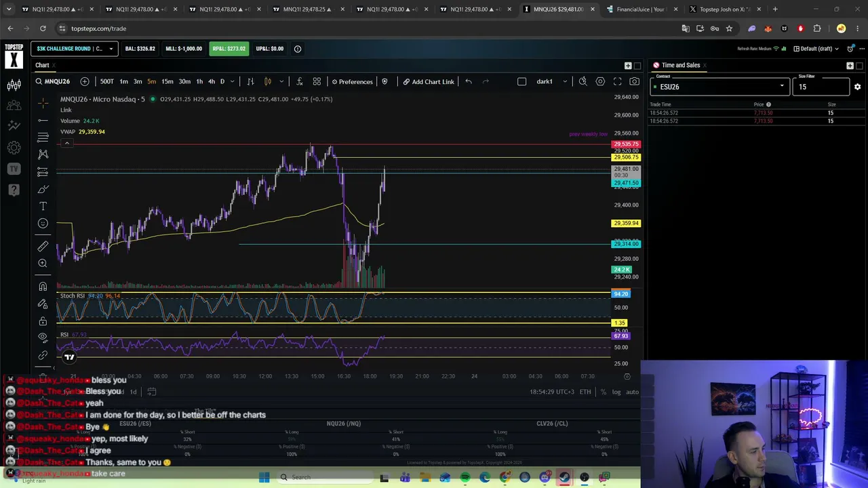Toggle magnet mode for drawings

point(43,287)
